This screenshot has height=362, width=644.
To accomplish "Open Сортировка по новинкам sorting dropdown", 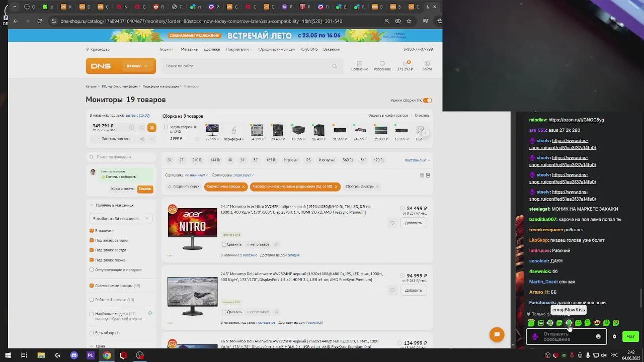I will pos(196,175).
